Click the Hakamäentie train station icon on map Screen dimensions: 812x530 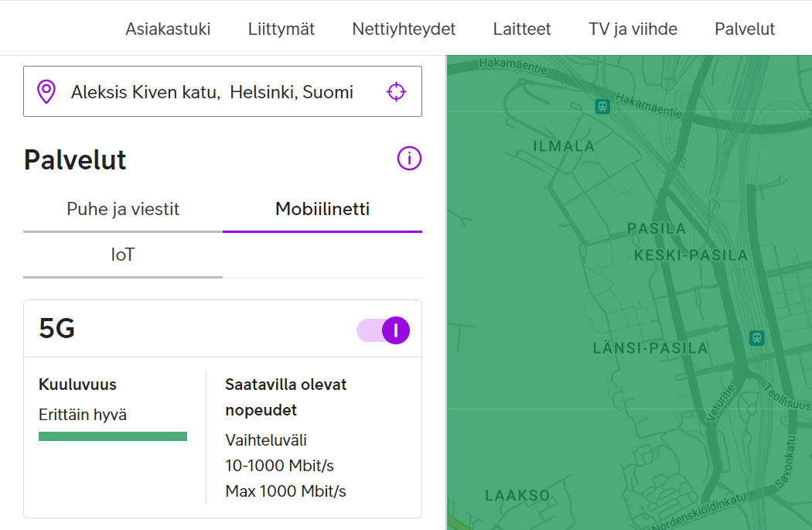(602, 107)
